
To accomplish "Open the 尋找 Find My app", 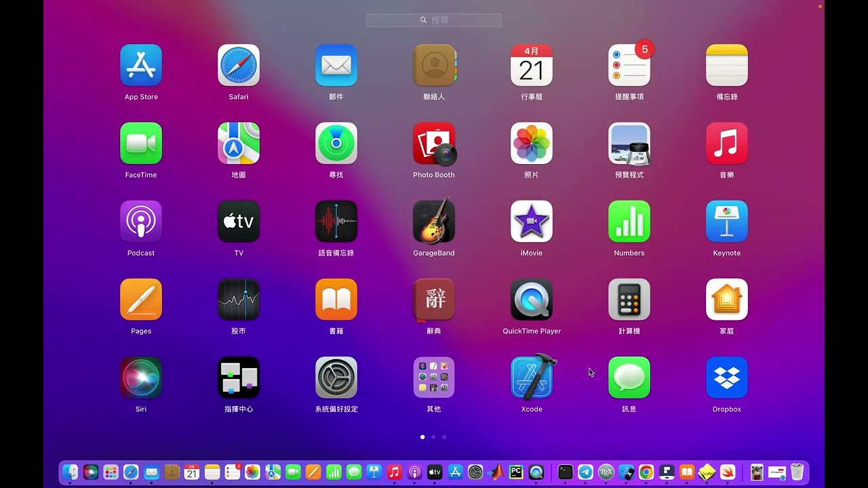I will 336,143.
